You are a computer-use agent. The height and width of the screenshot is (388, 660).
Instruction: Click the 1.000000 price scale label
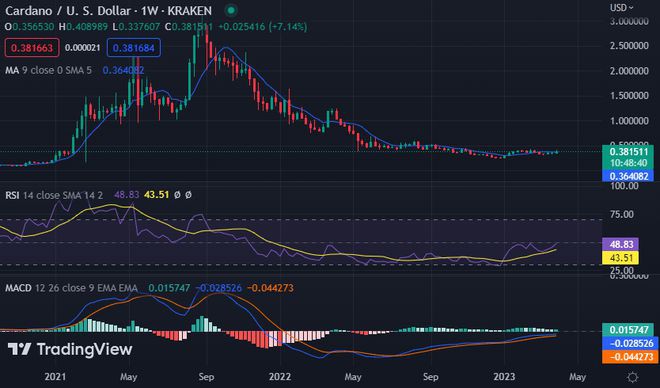tap(629, 121)
